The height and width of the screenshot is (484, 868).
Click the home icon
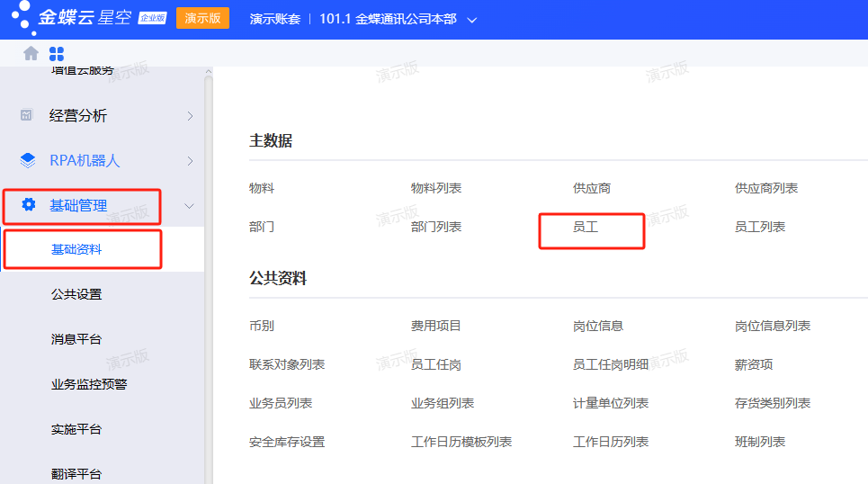coord(31,54)
